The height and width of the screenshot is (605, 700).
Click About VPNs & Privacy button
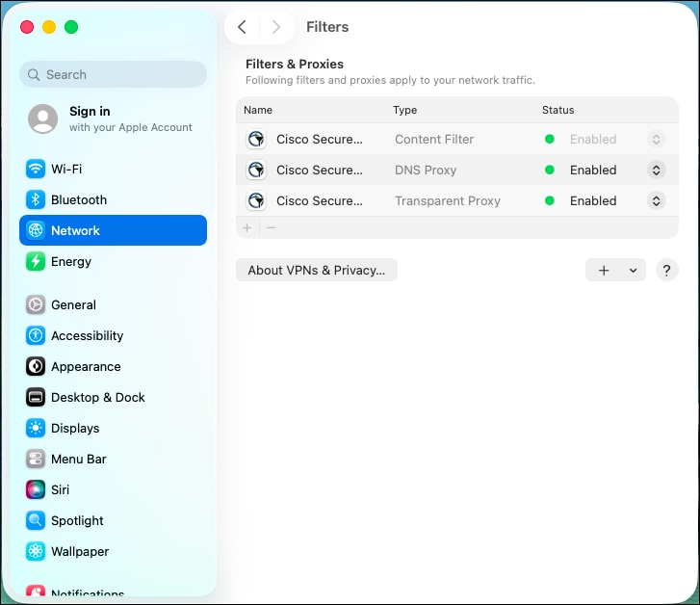pos(317,270)
